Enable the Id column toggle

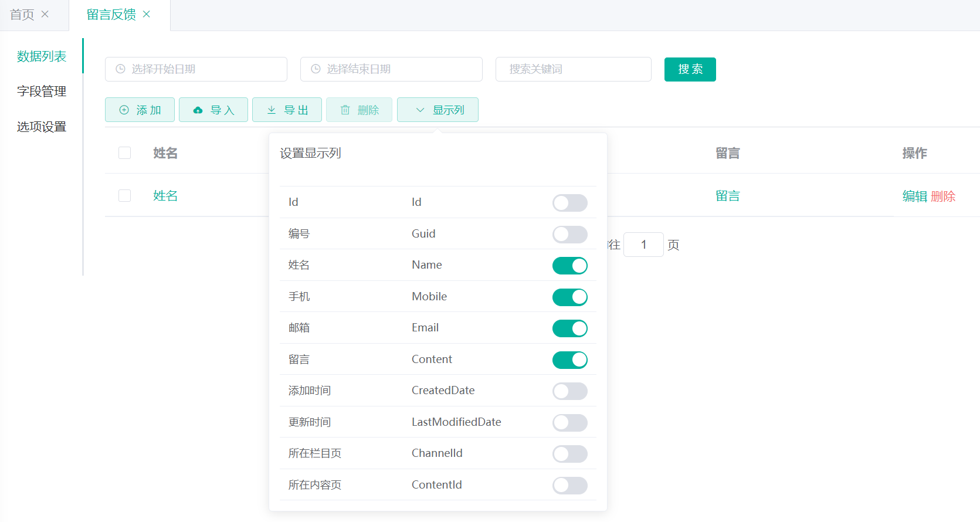[x=569, y=203]
